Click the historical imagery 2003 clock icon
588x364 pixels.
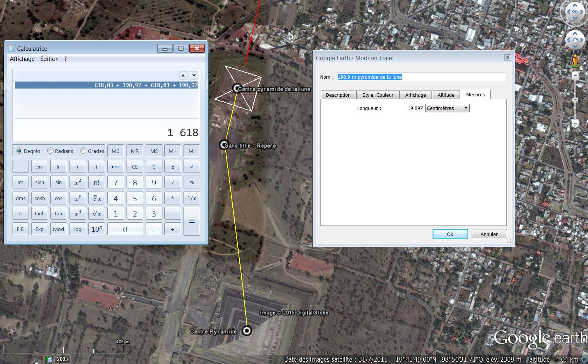click(x=49, y=359)
